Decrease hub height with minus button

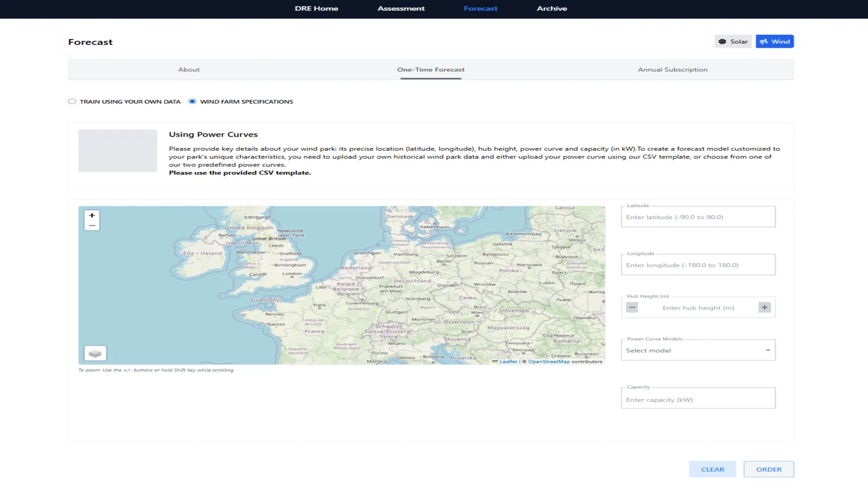point(632,307)
